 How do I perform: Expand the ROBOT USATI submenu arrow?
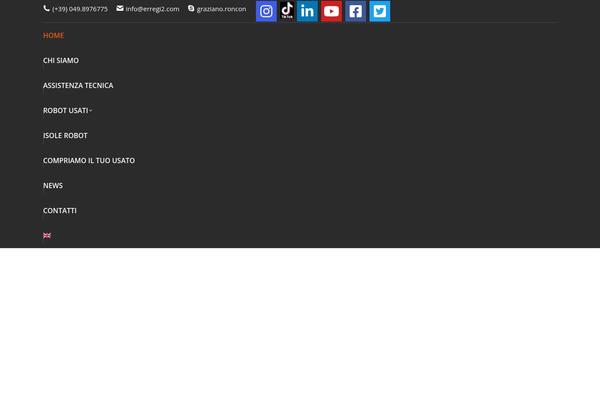91,111
